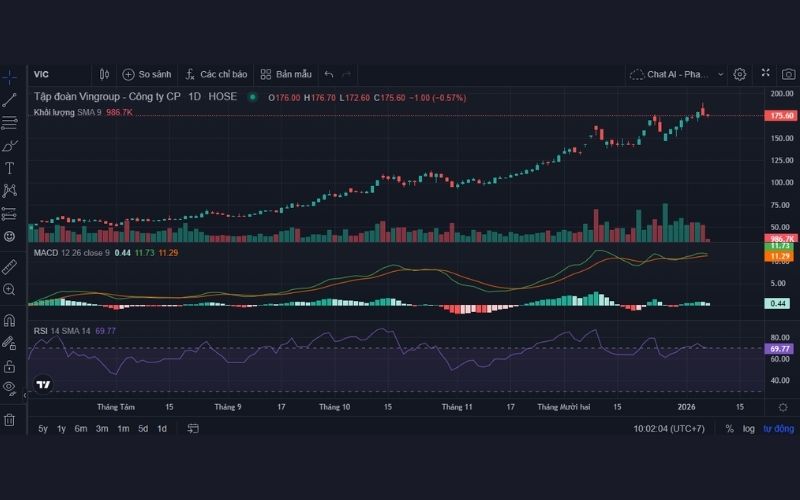Select the Text annotation tool

pyautogui.click(x=10, y=168)
